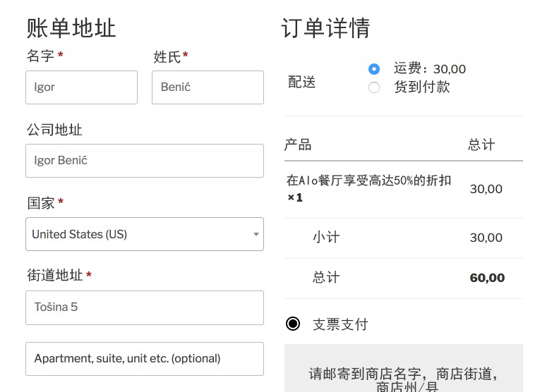Click the 小计 subtotal row label
The width and height of the screenshot is (552, 392).
pyautogui.click(x=326, y=238)
